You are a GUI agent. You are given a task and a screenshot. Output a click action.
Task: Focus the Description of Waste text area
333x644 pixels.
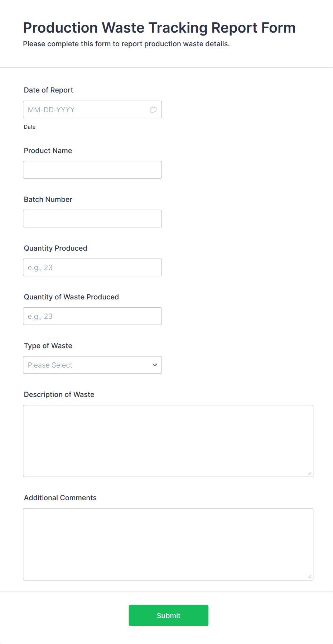[168, 441]
